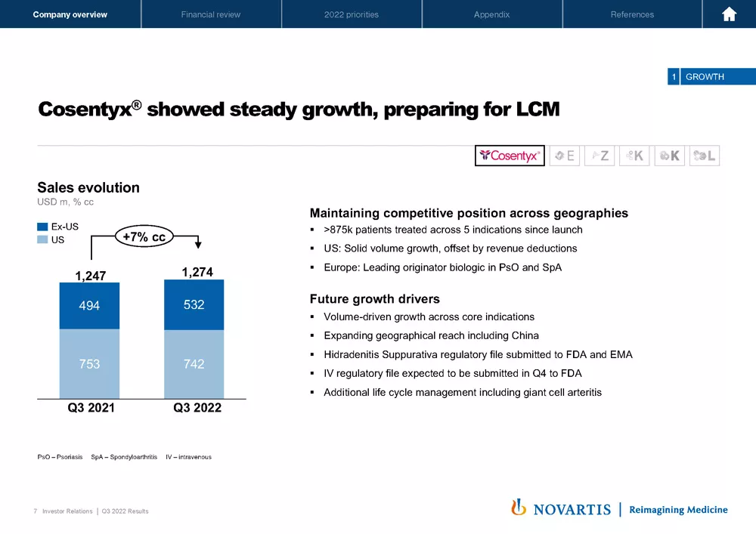Switch to the Company overview tab

click(70, 14)
